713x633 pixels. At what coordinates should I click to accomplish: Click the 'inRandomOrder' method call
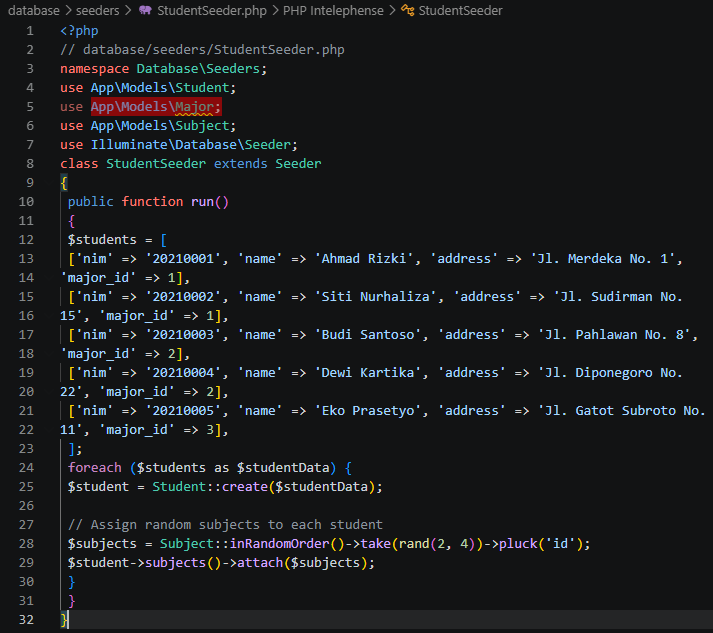coord(279,544)
